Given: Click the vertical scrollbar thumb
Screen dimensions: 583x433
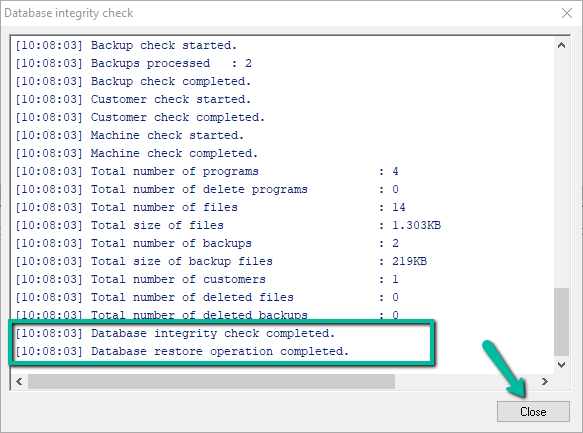Looking at the screenshot, I should pyautogui.click(x=561, y=322).
